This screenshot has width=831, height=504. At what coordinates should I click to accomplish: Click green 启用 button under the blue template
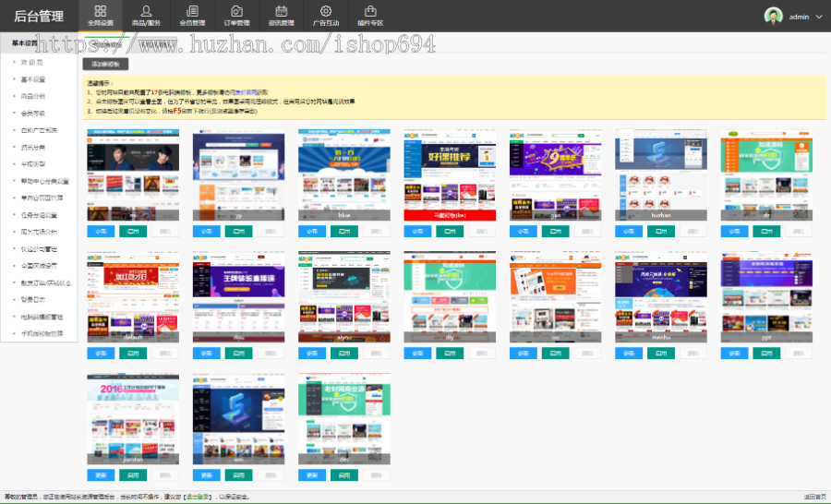[344, 232]
